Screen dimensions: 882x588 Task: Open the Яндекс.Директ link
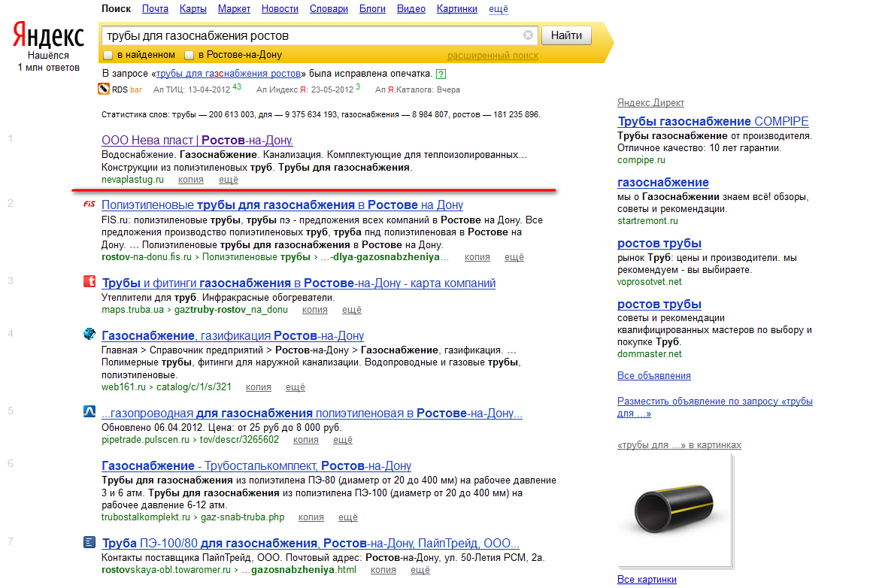click(651, 103)
